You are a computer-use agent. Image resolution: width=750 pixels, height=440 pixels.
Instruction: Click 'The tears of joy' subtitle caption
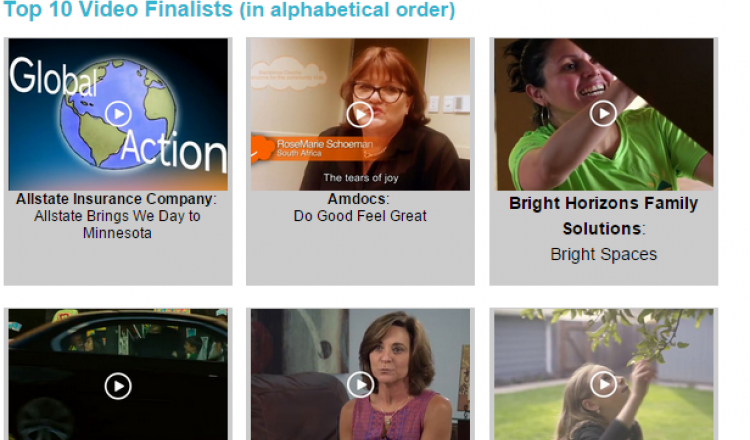point(361,178)
